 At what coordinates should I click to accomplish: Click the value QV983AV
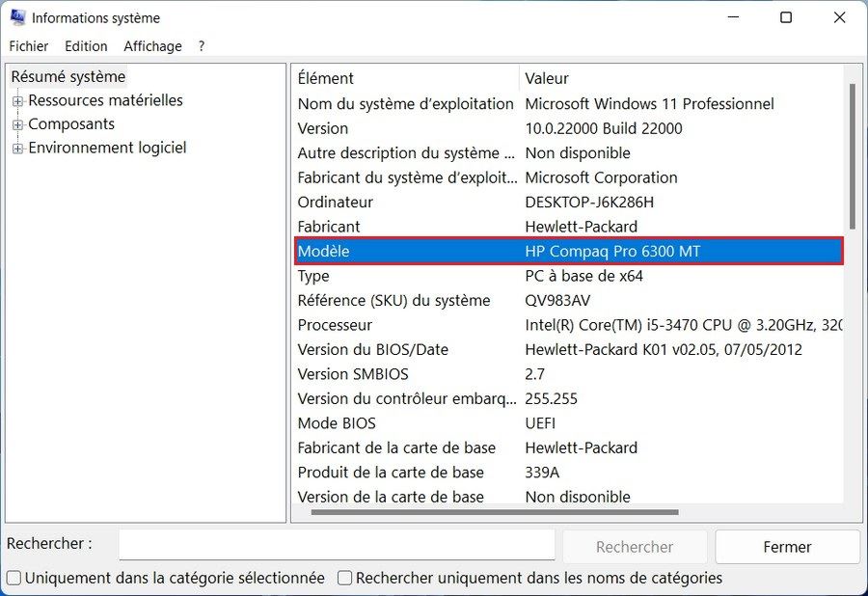(557, 301)
